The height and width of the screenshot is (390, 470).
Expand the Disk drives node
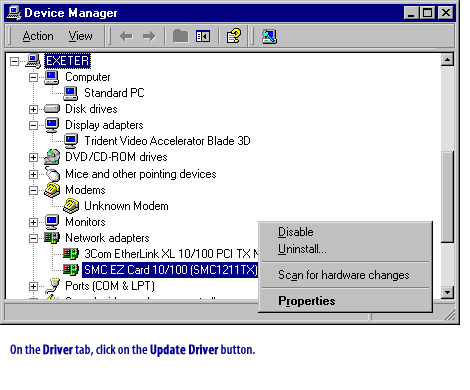tap(33, 109)
